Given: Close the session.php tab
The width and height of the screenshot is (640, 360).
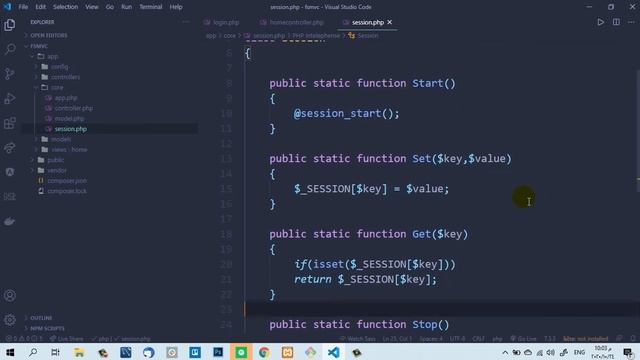Looking at the screenshot, I should click(390, 22).
